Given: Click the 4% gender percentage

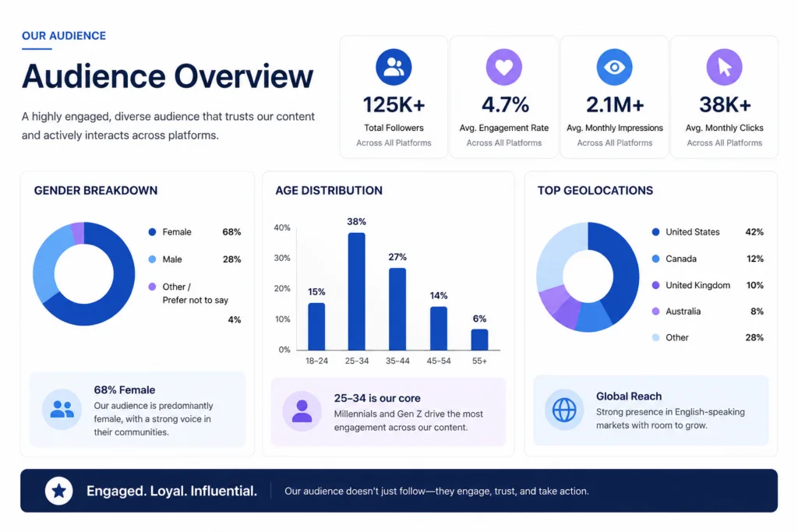Looking at the screenshot, I should pyautogui.click(x=234, y=320).
